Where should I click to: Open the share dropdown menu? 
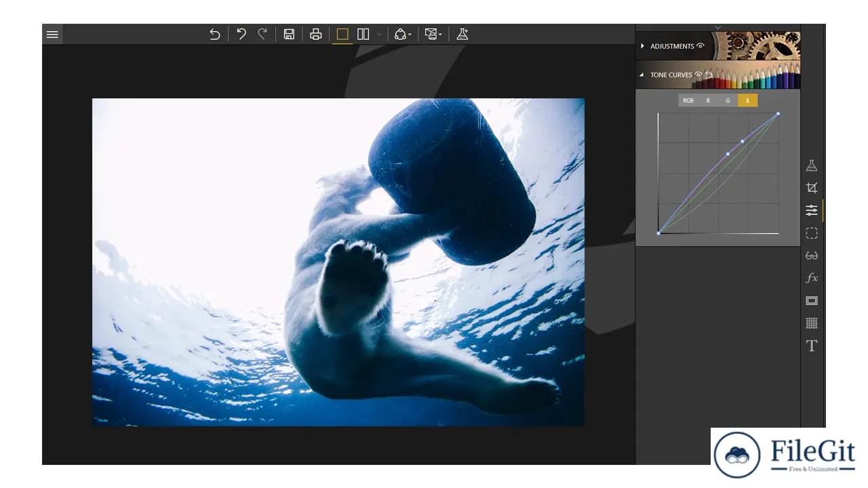403,34
